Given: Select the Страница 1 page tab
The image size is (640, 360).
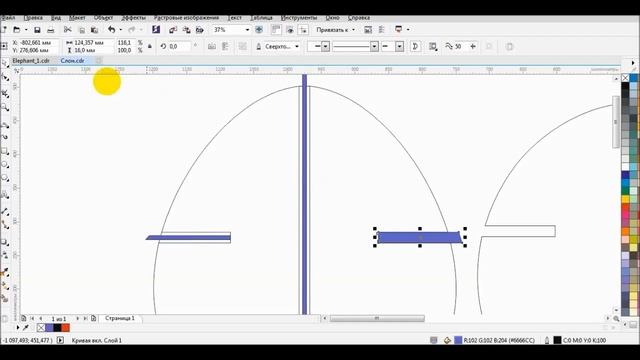Looking at the screenshot, I should tap(120, 318).
